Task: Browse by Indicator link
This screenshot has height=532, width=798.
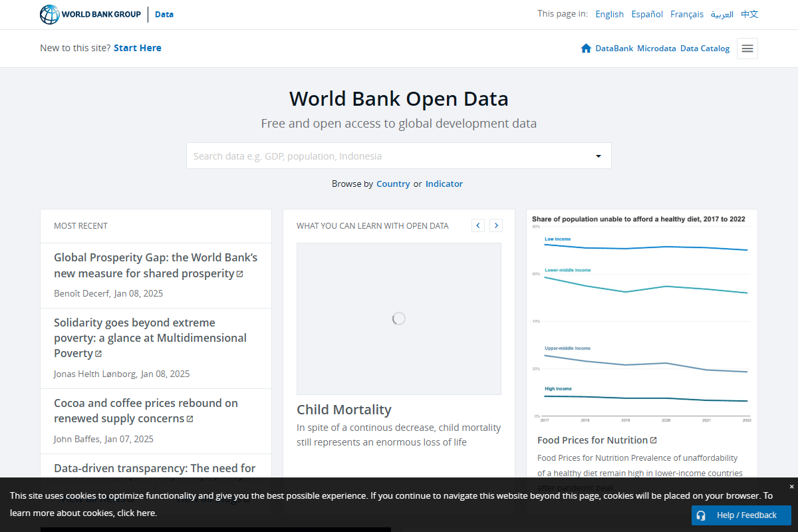Action: (x=444, y=184)
